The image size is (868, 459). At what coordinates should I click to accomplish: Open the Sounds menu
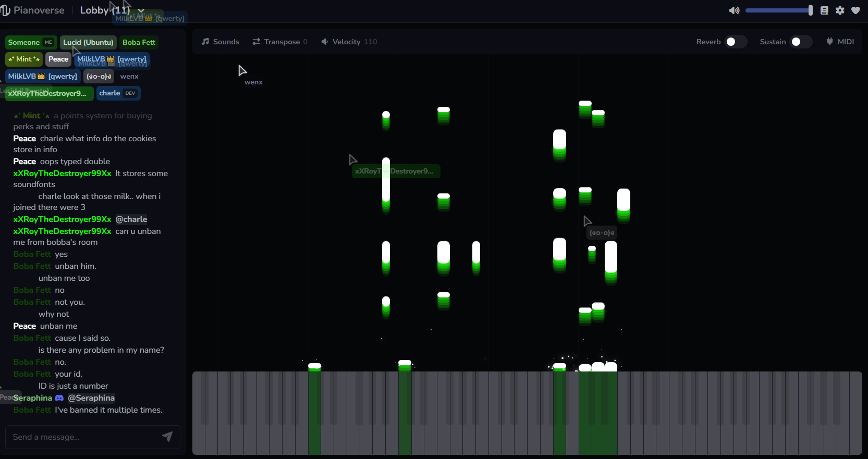tap(221, 42)
